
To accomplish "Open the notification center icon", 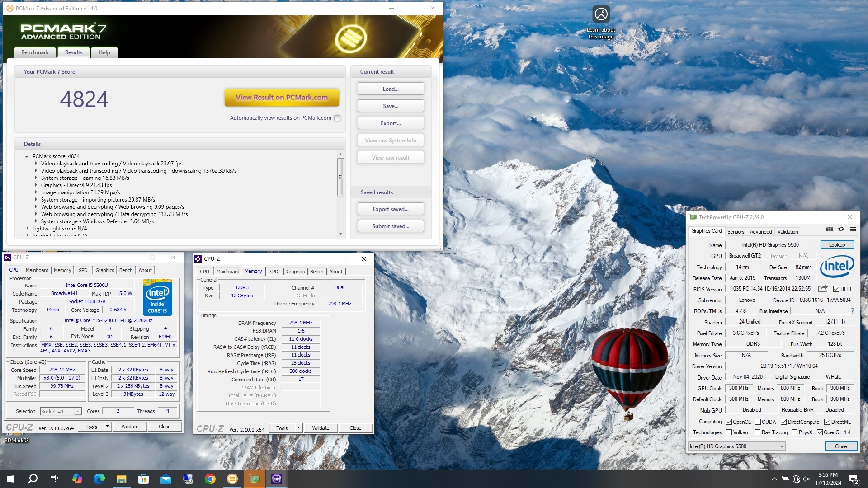I will (x=854, y=479).
